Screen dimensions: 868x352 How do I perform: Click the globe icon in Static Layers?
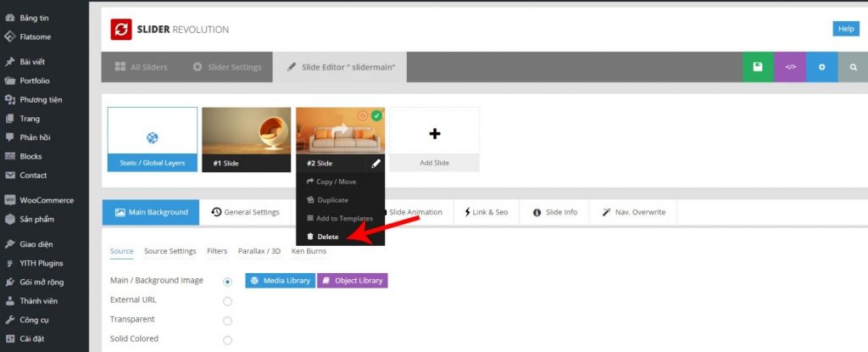pyautogui.click(x=153, y=138)
